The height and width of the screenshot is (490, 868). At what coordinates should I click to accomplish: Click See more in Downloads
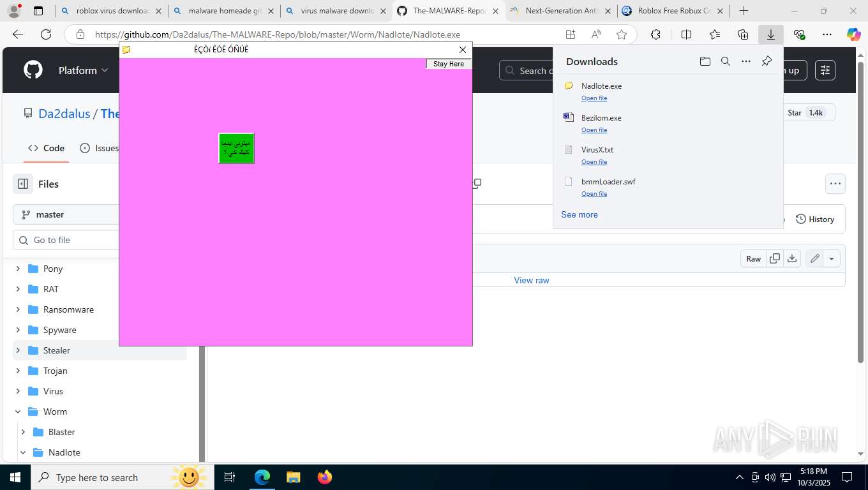[580, 214]
